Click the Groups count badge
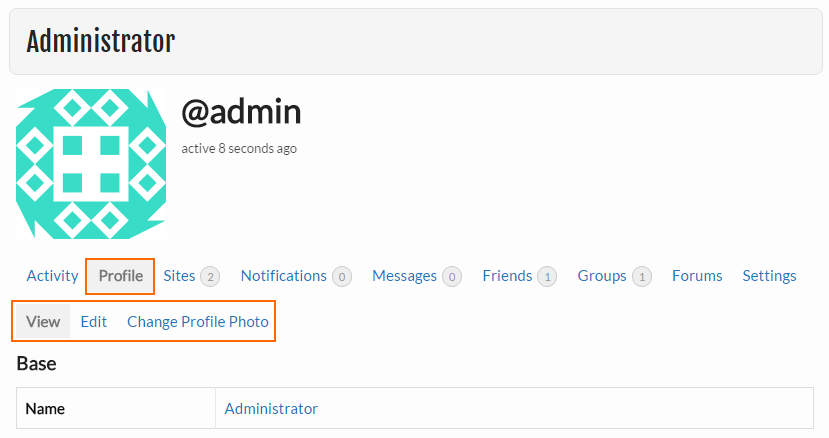 (x=642, y=277)
